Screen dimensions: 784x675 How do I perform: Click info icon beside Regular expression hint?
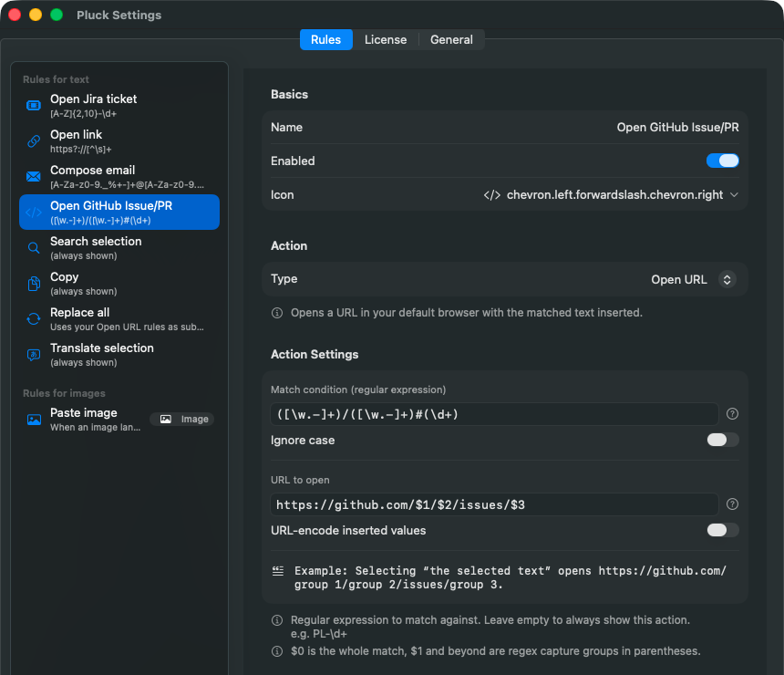coord(277,620)
